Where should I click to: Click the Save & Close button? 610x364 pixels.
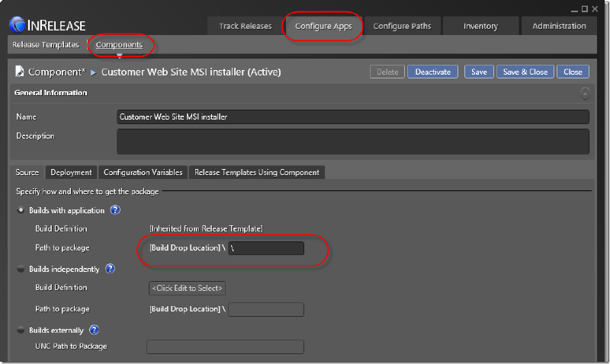(525, 72)
